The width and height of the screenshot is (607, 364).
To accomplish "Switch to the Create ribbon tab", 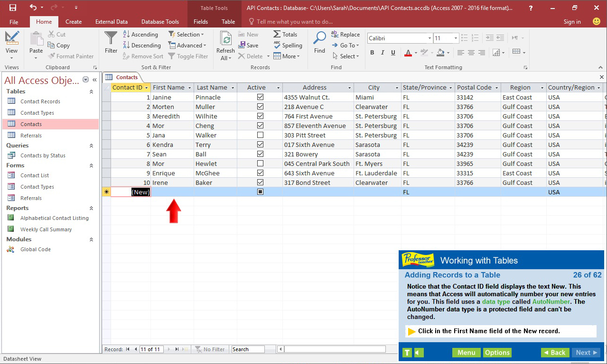I will point(74,21).
